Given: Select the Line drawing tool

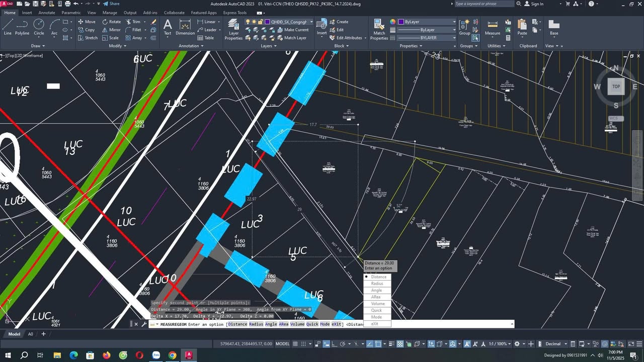Looking at the screenshot, I should (x=8, y=27).
